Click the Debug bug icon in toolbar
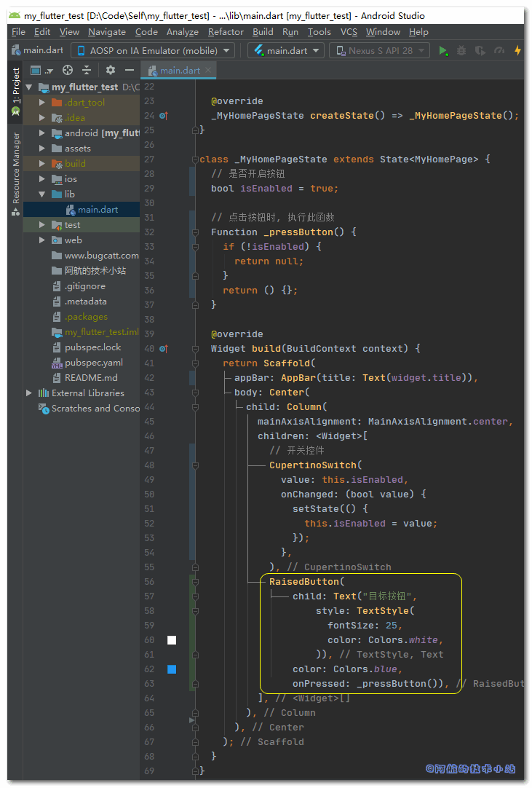The height and width of the screenshot is (788, 532). (461, 51)
